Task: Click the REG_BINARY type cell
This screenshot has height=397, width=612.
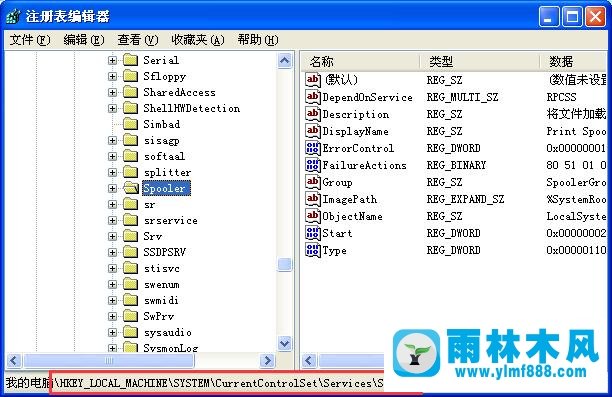Action: click(456, 165)
